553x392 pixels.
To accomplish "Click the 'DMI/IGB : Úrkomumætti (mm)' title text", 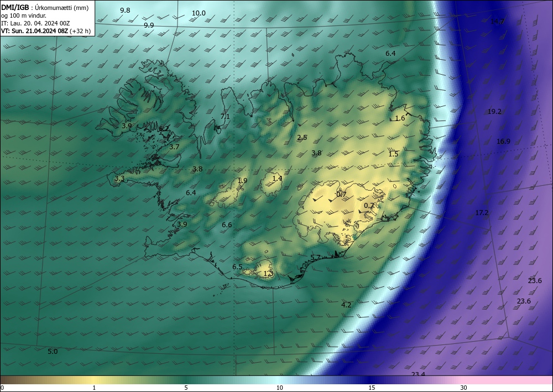I will click(45, 8).
